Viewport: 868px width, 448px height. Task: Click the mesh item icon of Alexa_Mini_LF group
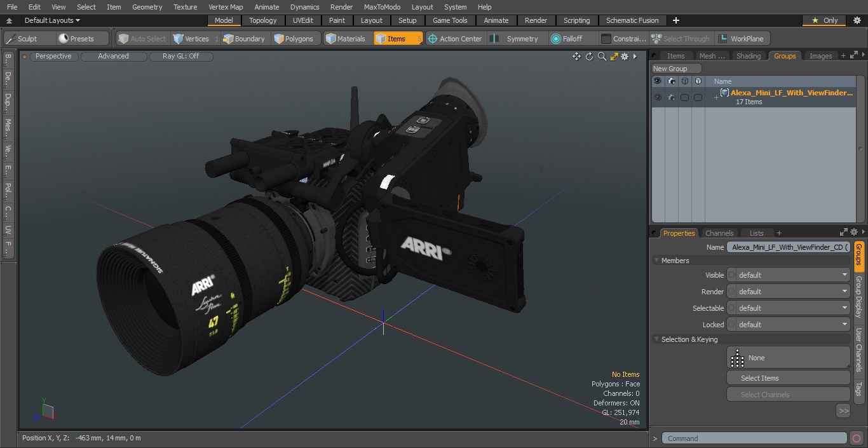tap(724, 93)
